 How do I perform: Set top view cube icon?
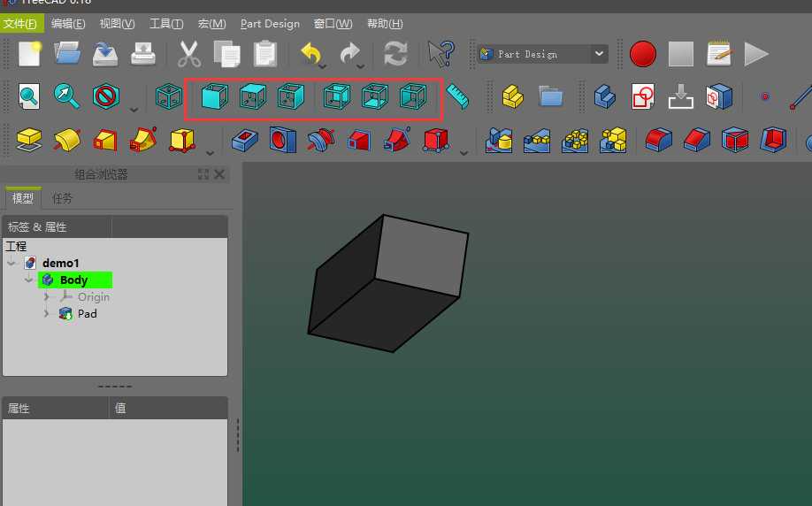253,96
